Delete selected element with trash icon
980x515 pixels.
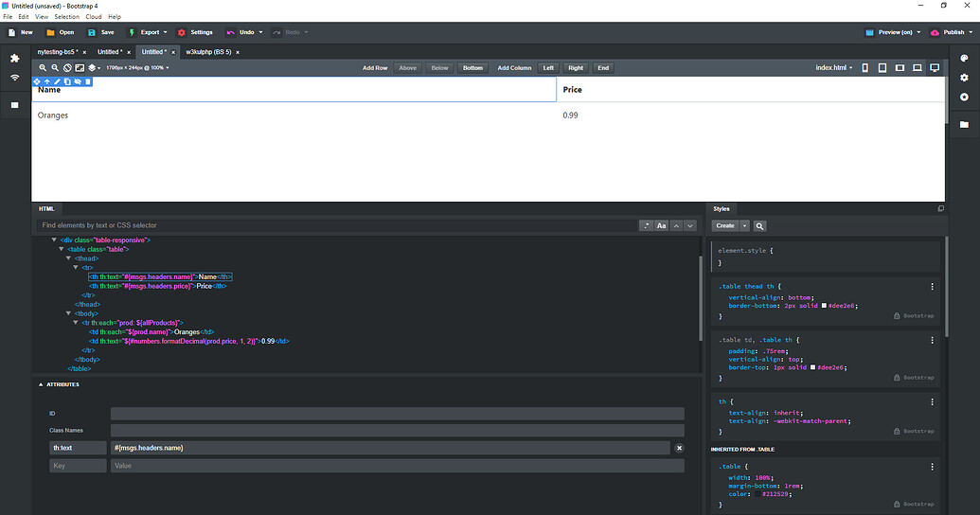coord(88,81)
